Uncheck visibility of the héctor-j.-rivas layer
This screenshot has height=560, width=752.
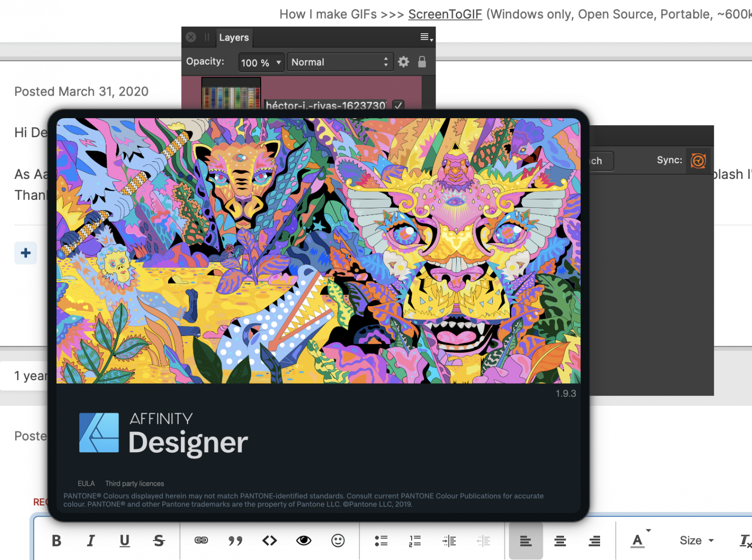tap(398, 105)
